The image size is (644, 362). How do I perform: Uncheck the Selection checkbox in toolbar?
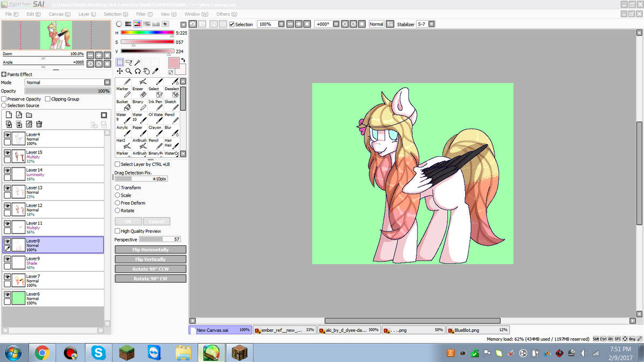click(x=232, y=24)
